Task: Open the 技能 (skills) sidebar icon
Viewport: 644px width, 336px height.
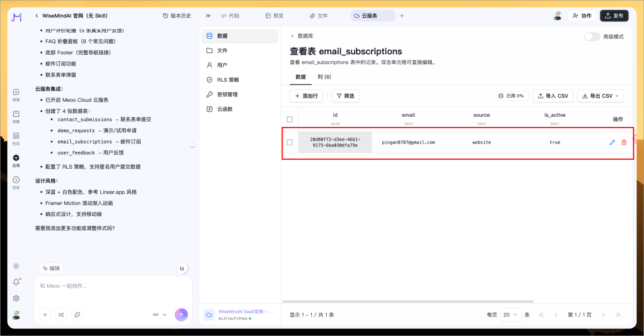Action: pos(16,117)
